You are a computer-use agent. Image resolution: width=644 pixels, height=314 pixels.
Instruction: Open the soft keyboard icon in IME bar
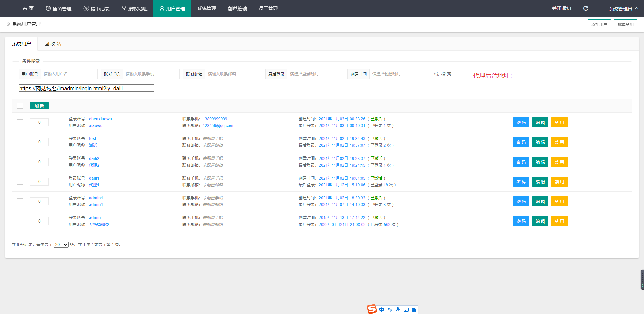(406, 310)
